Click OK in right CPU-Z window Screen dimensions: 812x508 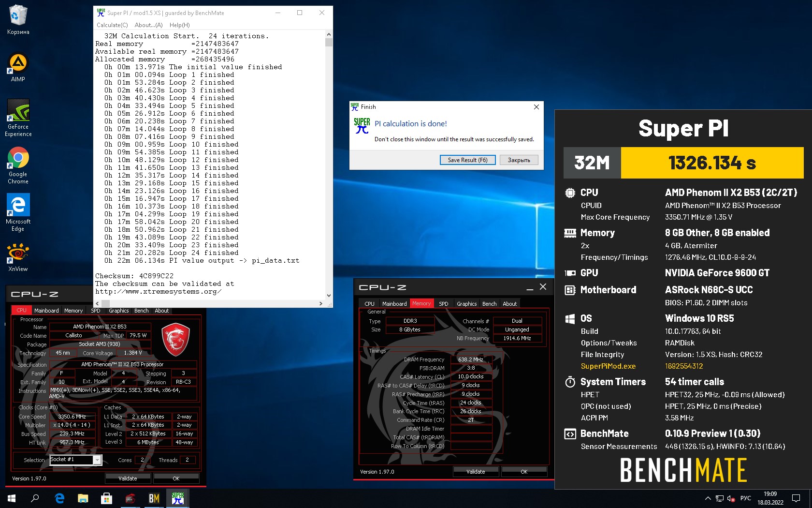tap(524, 471)
